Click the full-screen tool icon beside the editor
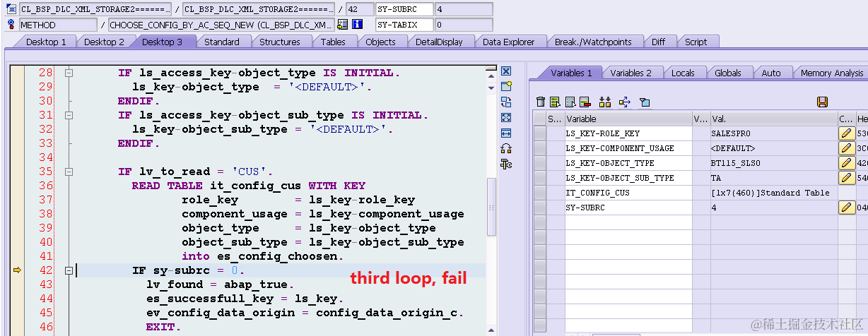The width and height of the screenshot is (868, 336). coord(506,117)
